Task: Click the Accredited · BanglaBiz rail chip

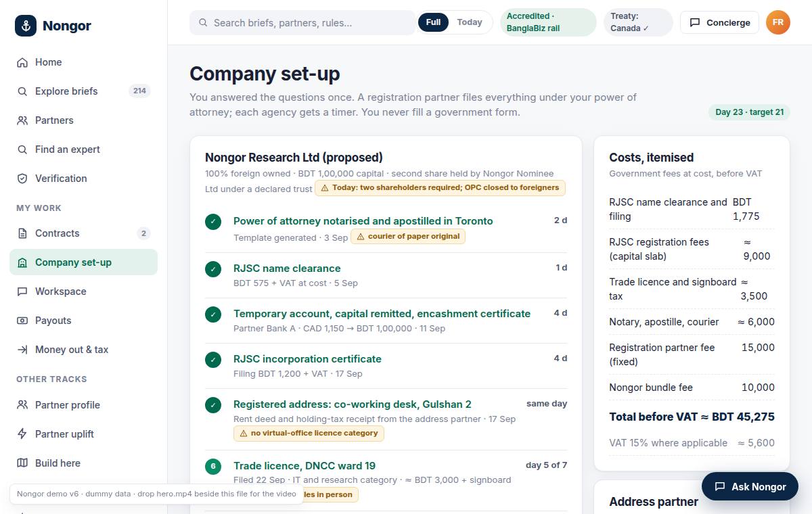Action: pos(548,22)
